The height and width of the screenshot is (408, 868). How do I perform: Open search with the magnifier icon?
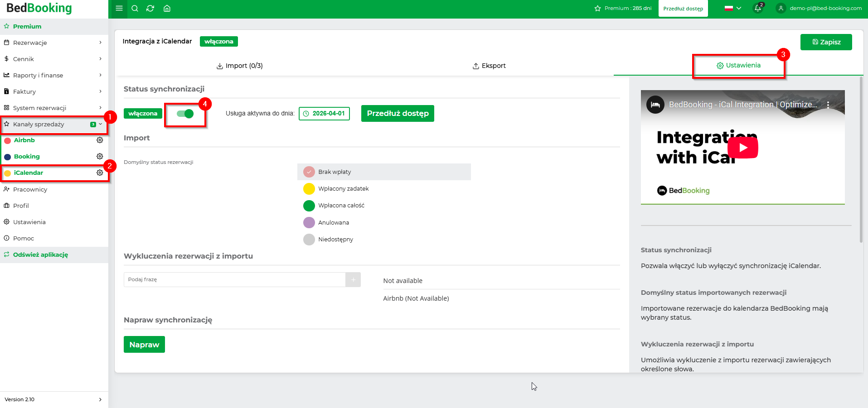[135, 8]
